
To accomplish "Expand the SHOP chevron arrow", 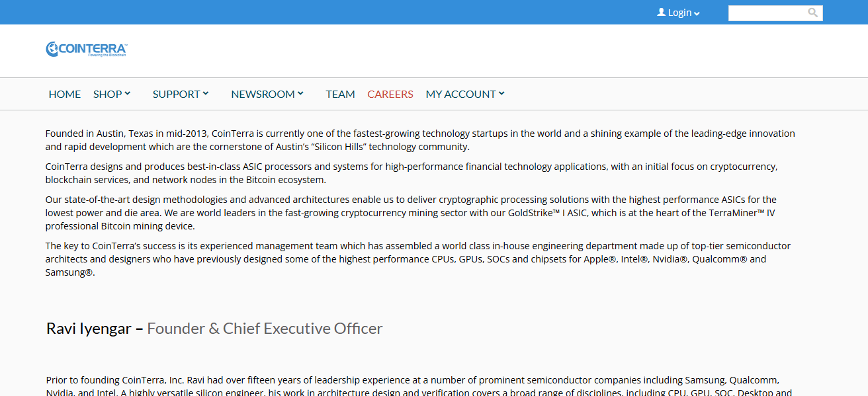I will click(128, 94).
